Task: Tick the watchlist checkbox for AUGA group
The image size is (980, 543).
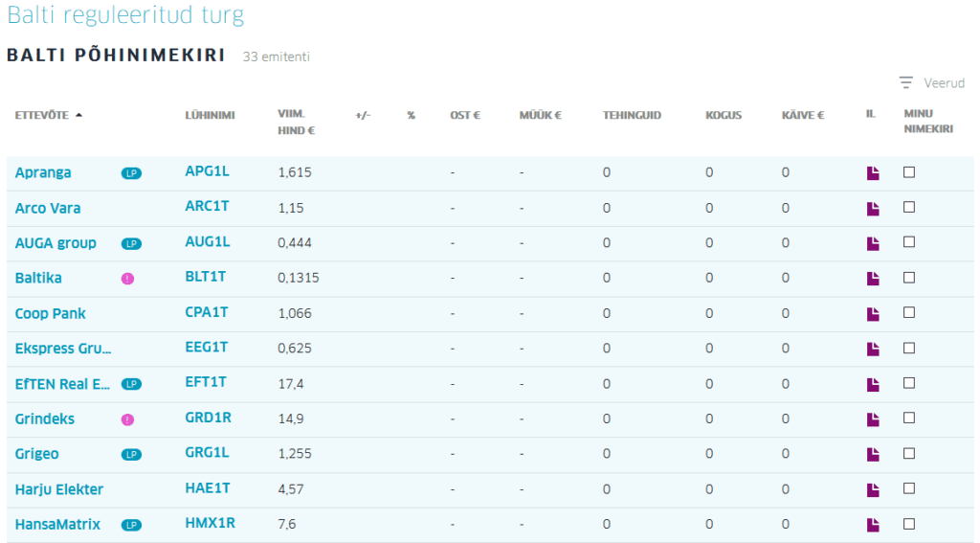Action: coord(909,242)
